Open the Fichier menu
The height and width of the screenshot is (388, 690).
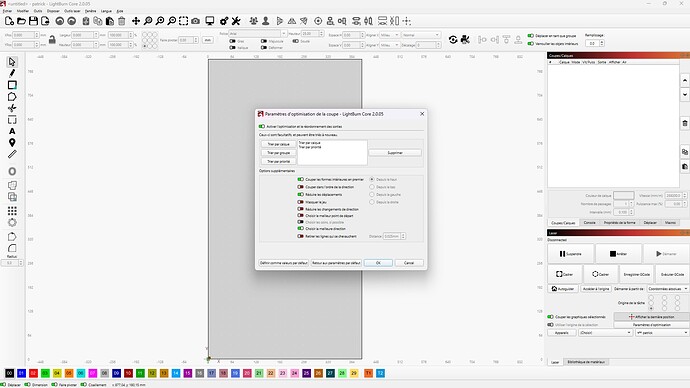tap(7, 11)
